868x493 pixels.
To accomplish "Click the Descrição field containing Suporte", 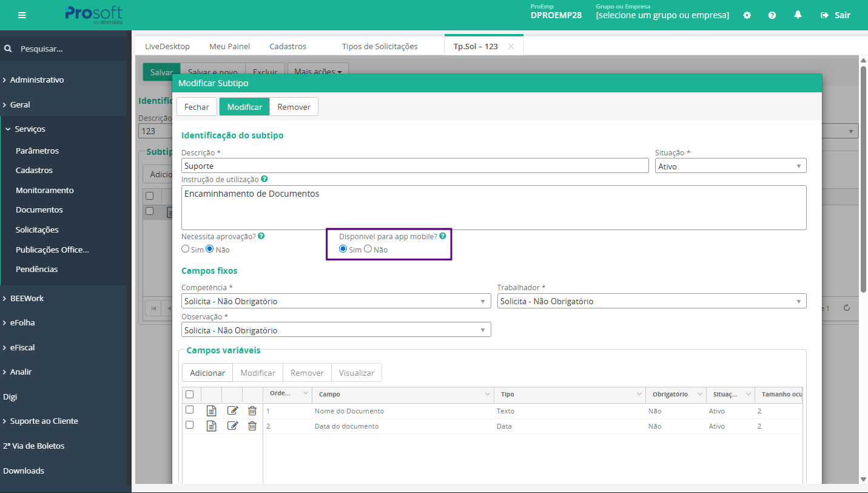I will pos(415,166).
